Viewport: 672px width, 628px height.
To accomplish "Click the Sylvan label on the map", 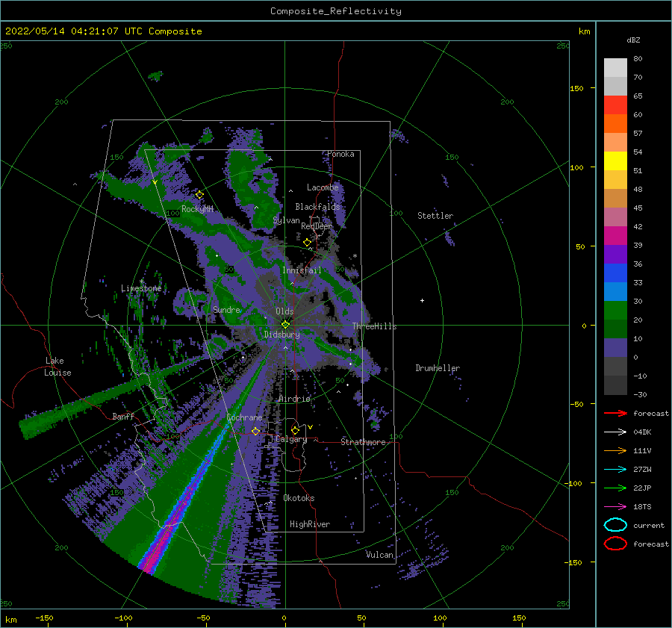I will coord(286,220).
